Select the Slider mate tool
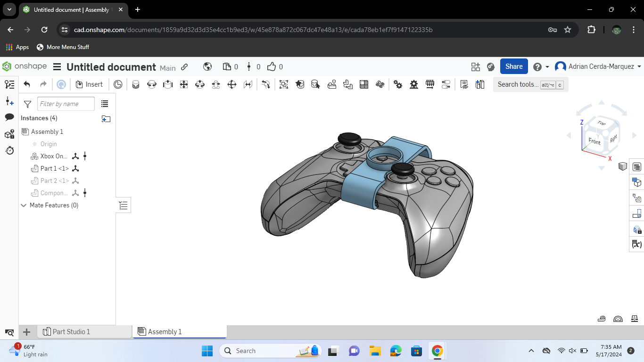The height and width of the screenshot is (362, 644). [x=168, y=84]
